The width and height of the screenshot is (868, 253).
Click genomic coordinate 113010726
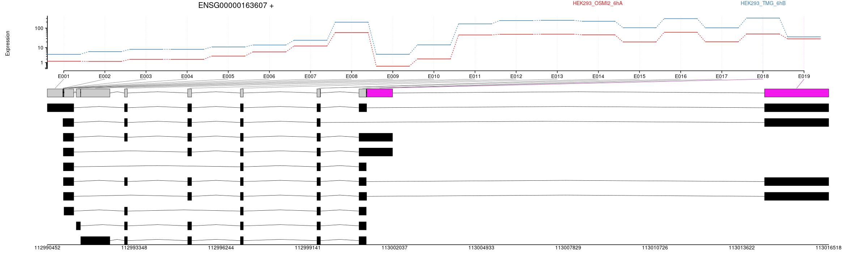tap(655, 248)
